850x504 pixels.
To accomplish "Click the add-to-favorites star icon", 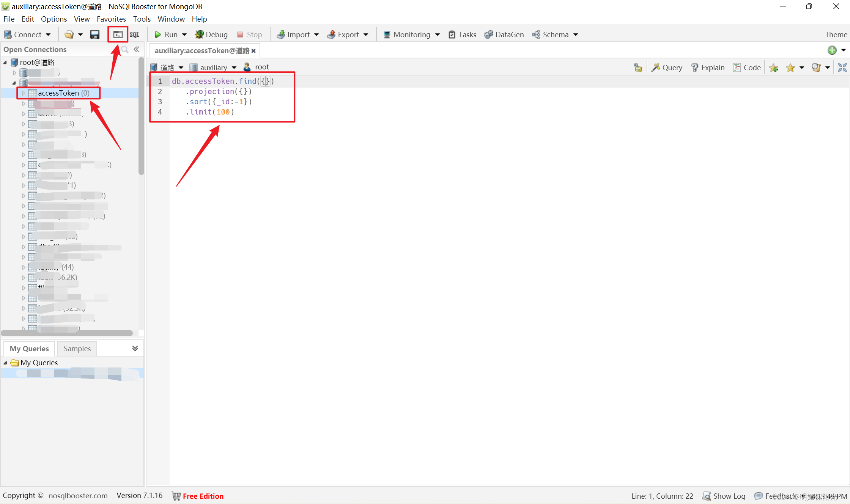I will coord(773,68).
